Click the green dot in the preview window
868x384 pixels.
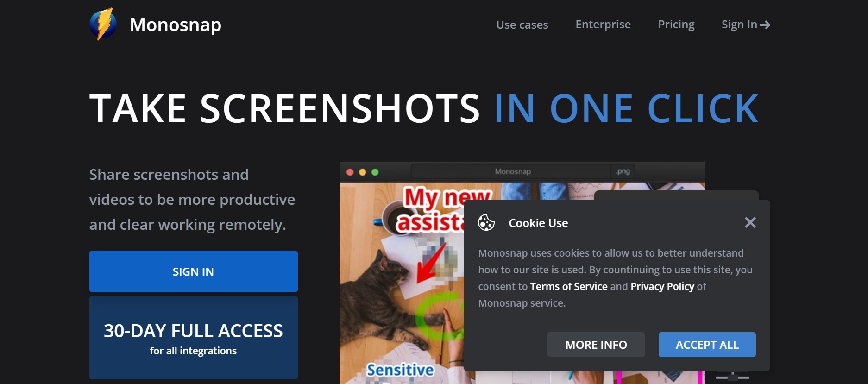375,172
